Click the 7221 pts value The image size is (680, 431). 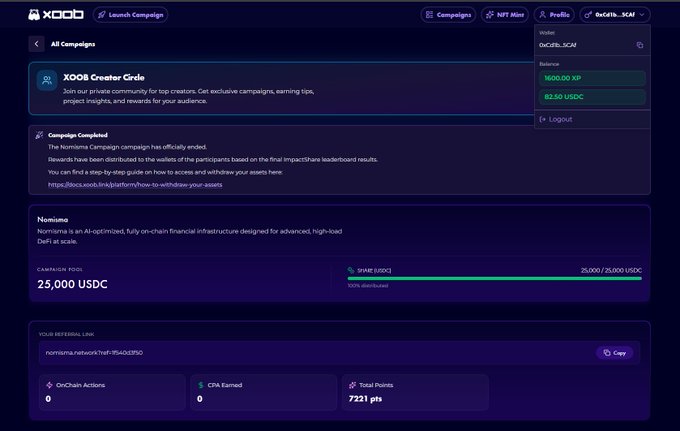point(365,398)
